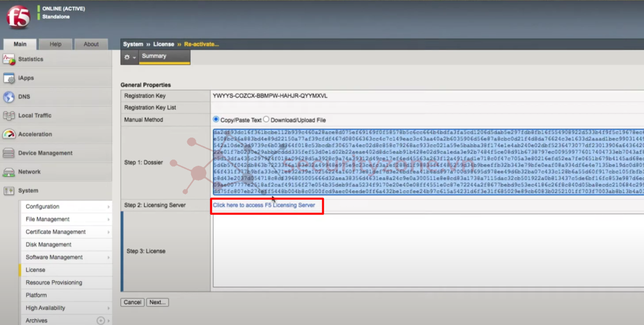Click the License breadcrumb link
This screenshot has height=325, width=644.
click(x=164, y=44)
